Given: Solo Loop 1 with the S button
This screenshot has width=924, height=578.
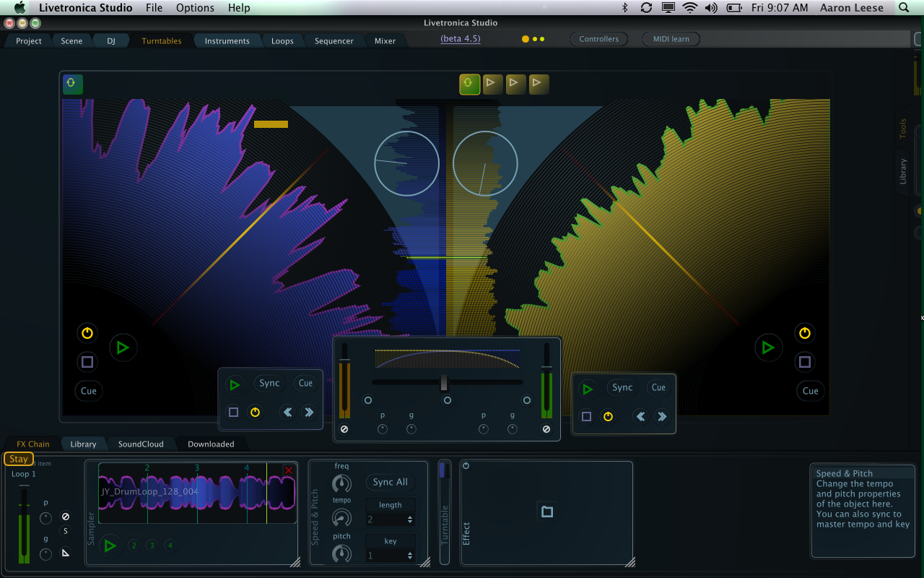Looking at the screenshot, I should [65, 531].
